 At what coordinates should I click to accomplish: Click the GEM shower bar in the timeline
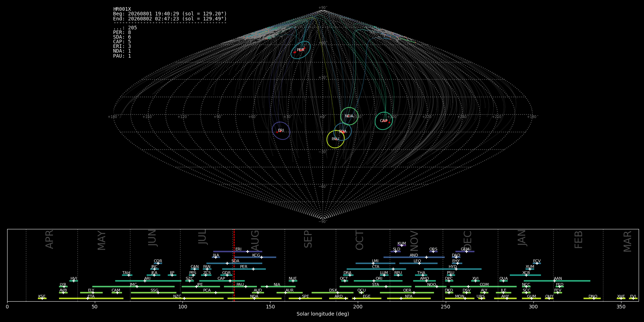[x=465, y=252]
